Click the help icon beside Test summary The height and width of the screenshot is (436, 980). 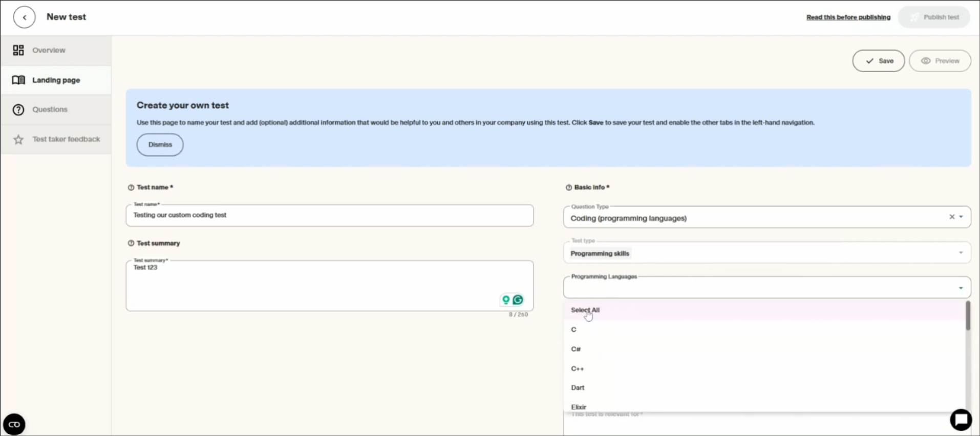coord(131,244)
